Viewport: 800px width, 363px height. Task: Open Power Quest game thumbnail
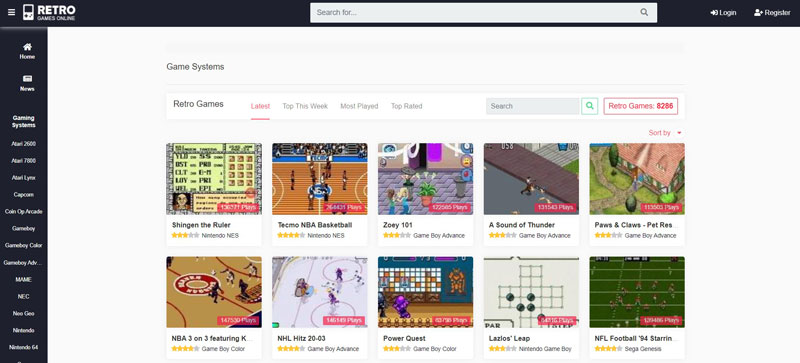point(426,292)
